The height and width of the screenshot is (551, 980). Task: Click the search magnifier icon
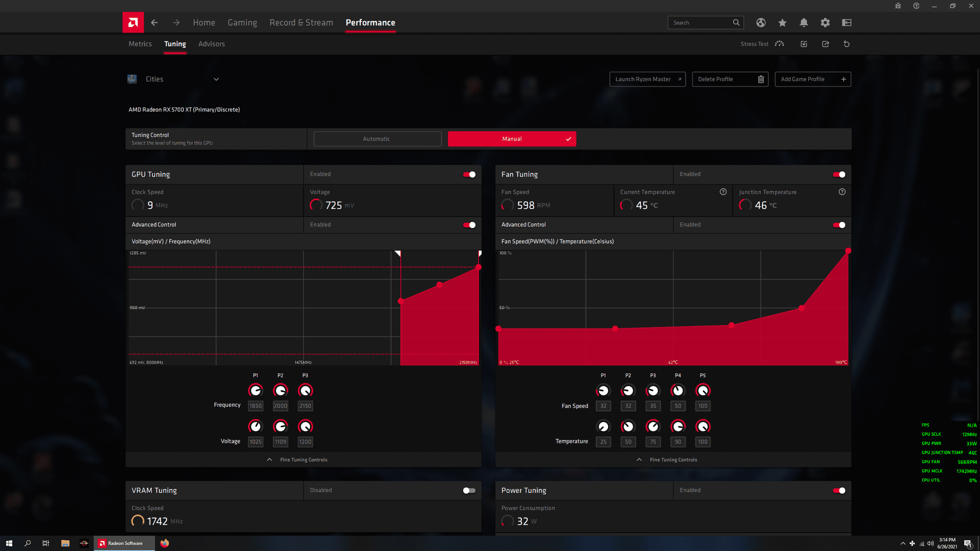coord(736,22)
